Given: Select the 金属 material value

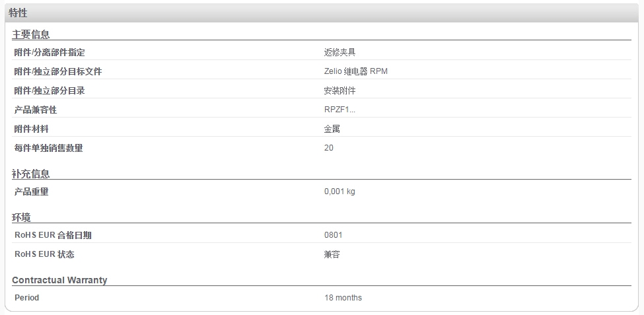Looking at the screenshot, I should pos(332,129).
